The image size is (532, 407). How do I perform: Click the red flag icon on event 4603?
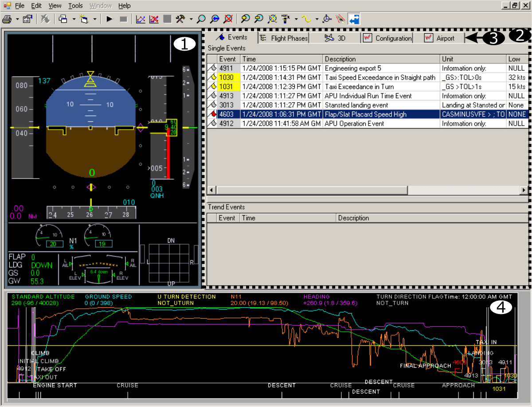212,114
